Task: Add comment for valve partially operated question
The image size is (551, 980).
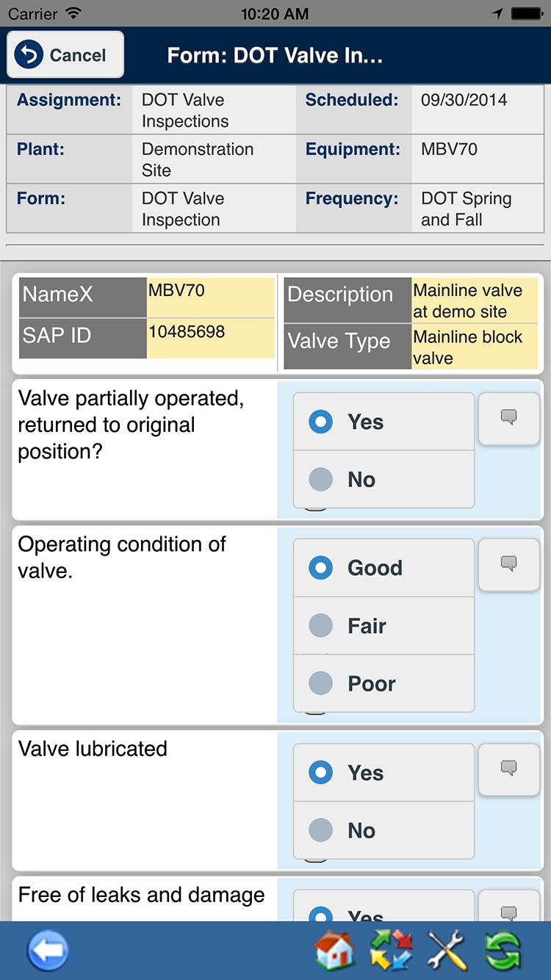Action: pyautogui.click(x=509, y=418)
